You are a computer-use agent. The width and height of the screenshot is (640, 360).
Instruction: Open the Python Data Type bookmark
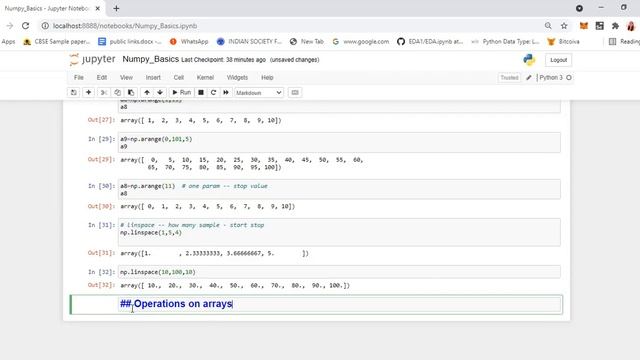(505, 42)
